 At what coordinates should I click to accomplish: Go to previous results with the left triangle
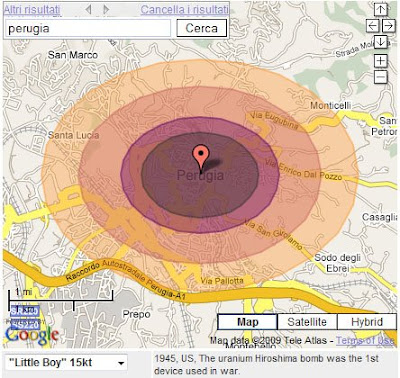88,9
